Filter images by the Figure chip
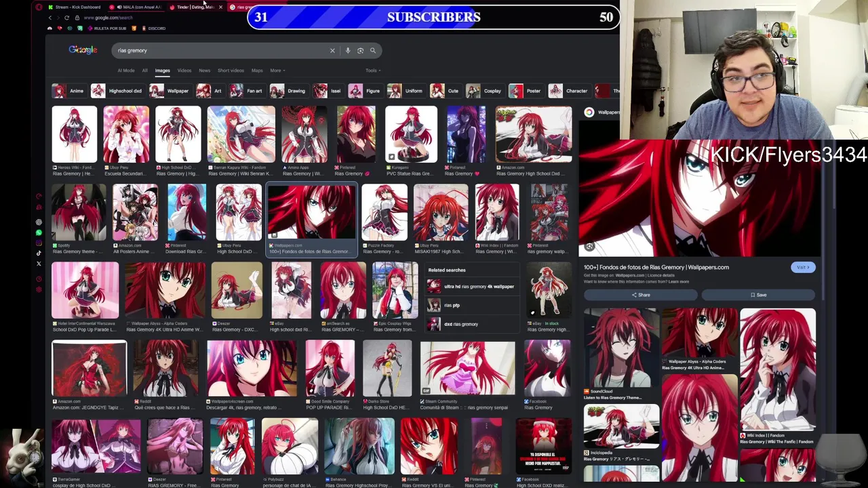Screen dimensions: 868x488 tap(365, 91)
